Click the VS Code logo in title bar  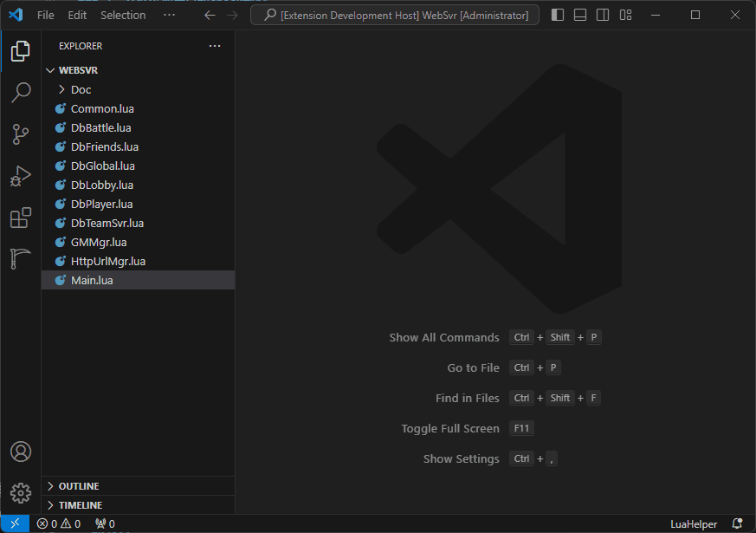click(16, 15)
